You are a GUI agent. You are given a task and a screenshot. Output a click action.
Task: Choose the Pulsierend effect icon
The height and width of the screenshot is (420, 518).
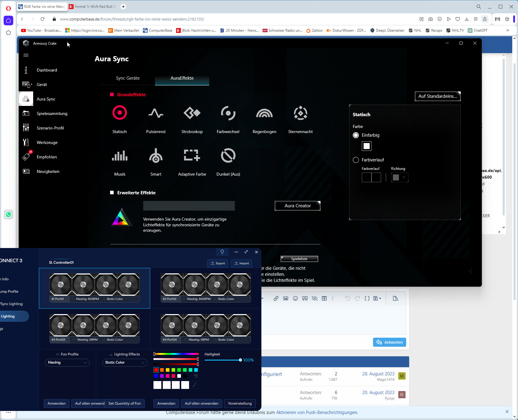tap(156, 113)
